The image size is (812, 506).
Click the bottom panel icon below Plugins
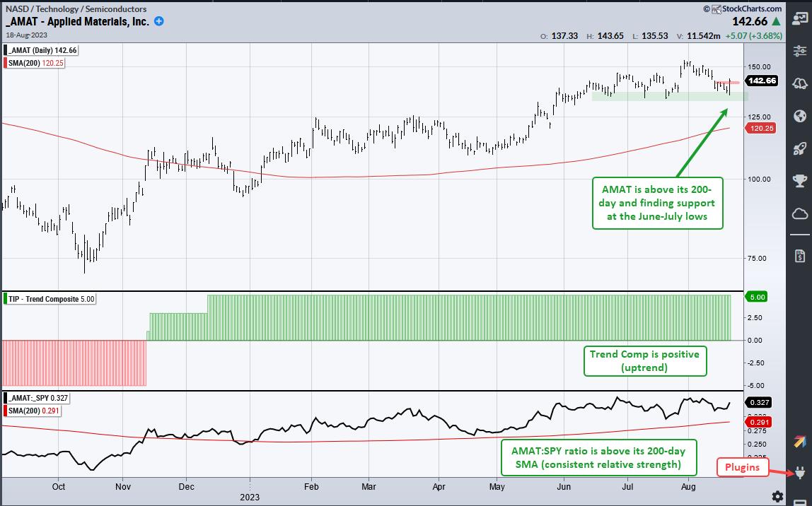(800, 501)
